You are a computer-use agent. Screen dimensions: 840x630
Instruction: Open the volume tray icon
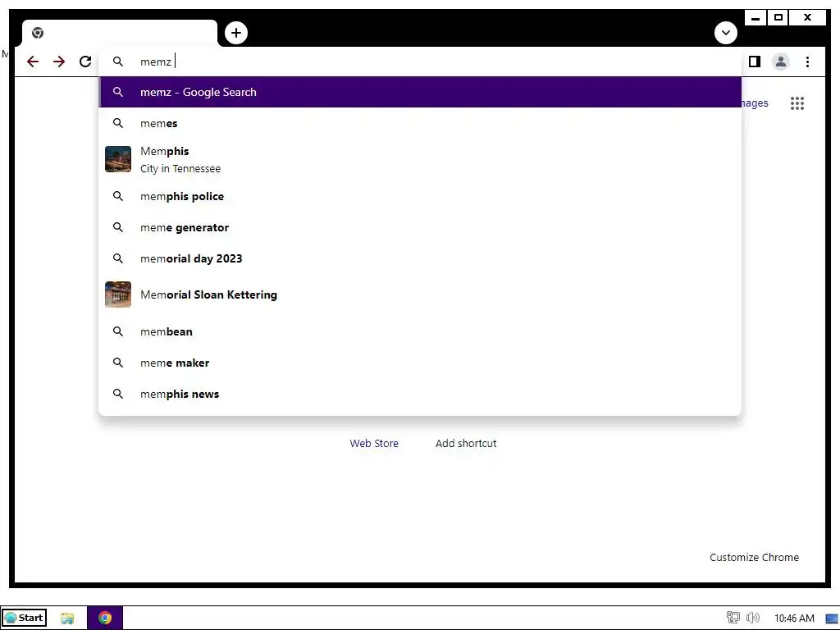753,618
